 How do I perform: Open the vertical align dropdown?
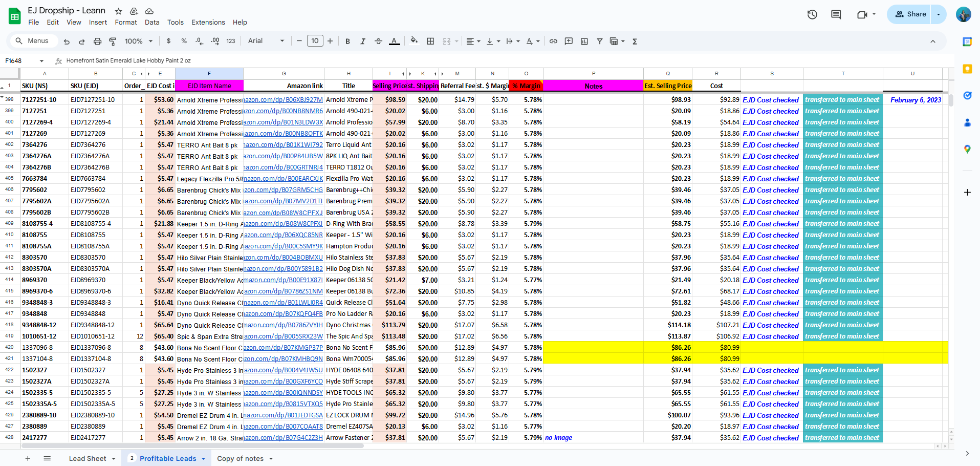(x=493, y=41)
